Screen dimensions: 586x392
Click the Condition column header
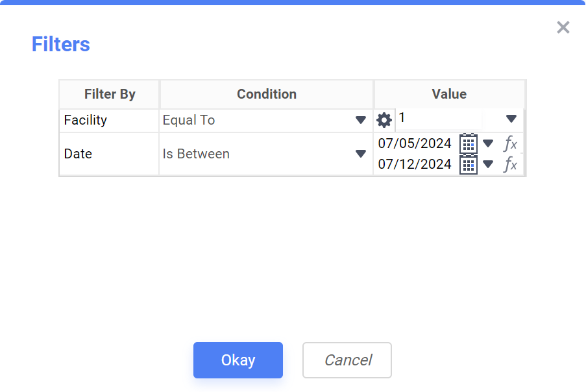click(x=267, y=94)
